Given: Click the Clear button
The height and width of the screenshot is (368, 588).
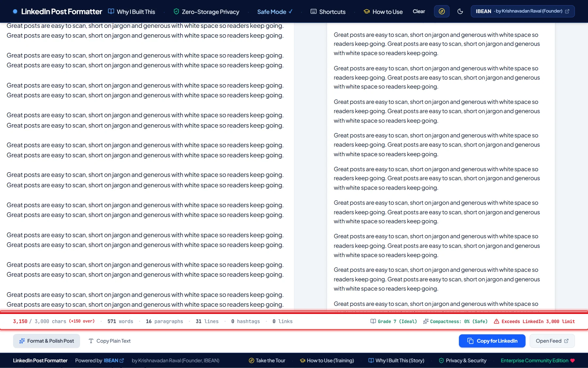Looking at the screenshot, I should (x=419, y=11).
